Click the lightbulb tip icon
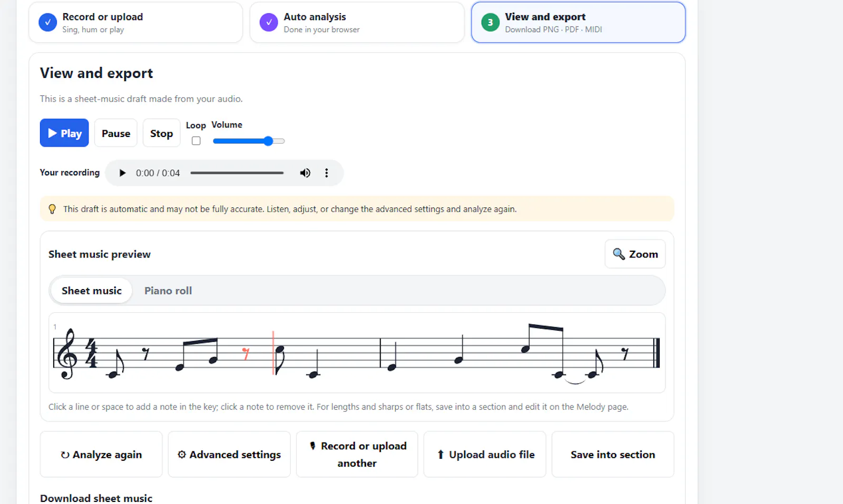The height and width of the screenshot is (504, 843). point(52,209)
